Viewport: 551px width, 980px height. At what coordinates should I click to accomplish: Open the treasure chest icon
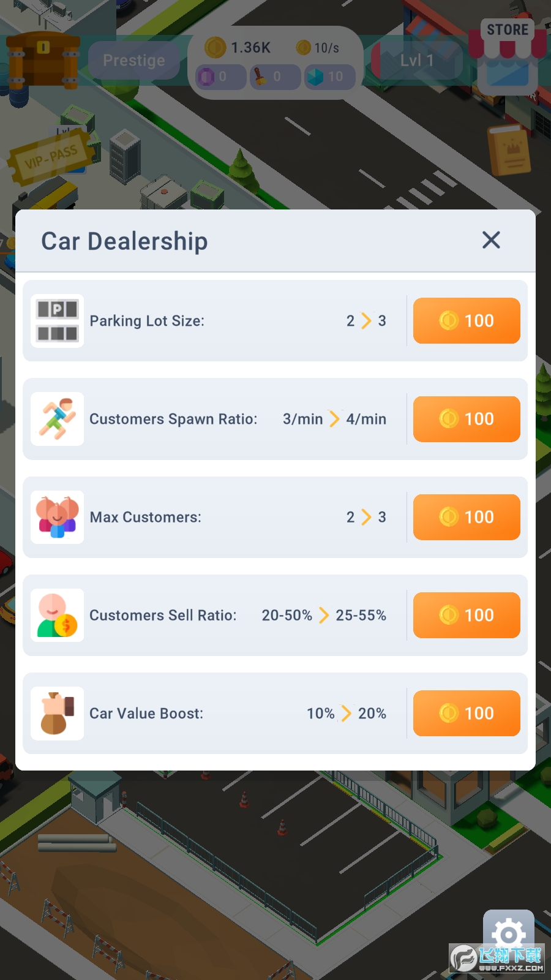pos(43,60)
